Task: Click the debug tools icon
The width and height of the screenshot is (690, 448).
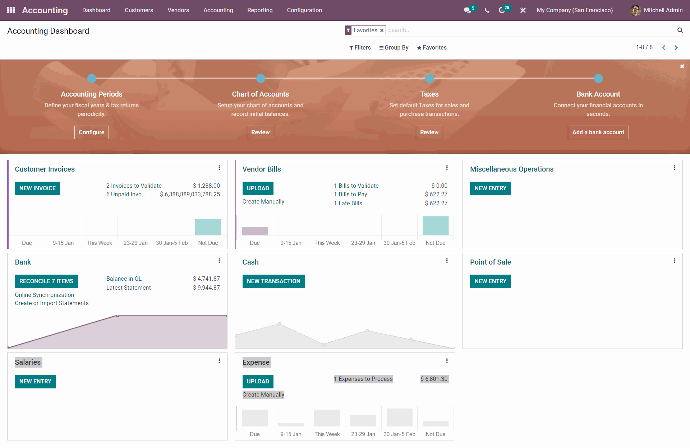Action: click(523, 10)
